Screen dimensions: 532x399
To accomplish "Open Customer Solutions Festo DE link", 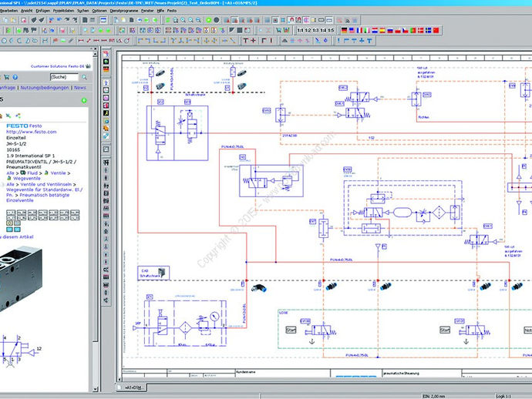I will click(x=57, y=66).
